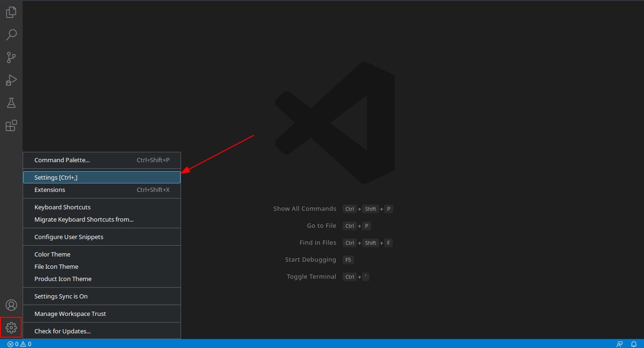Open the Source Control icon
Viewport: 644px width, 348px height.
[x=11, y=58]
